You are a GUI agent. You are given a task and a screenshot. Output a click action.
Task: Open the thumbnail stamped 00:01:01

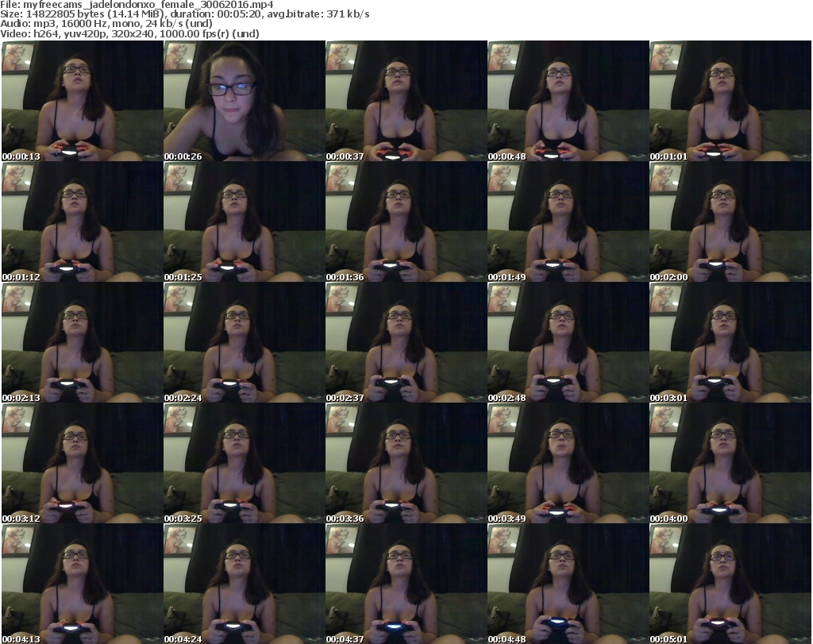(x=730, y=101)
